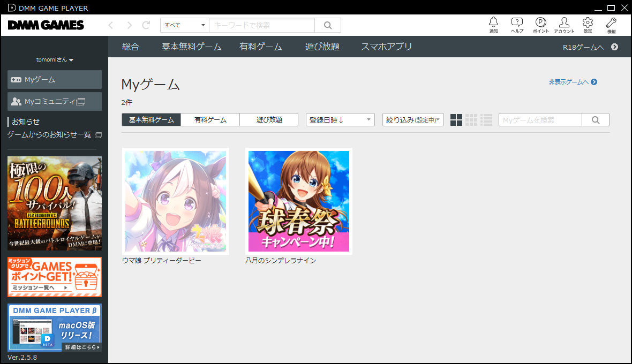Switch to list view
Screen dimensions: 632x364
click(x=486, y=120)
